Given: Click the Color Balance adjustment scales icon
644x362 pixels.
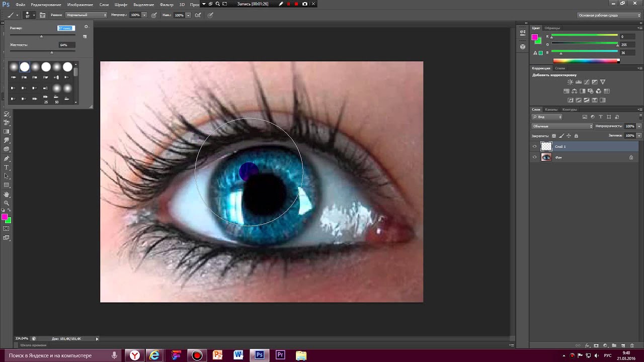Looking at the screenshot, I should pos(575,91).
